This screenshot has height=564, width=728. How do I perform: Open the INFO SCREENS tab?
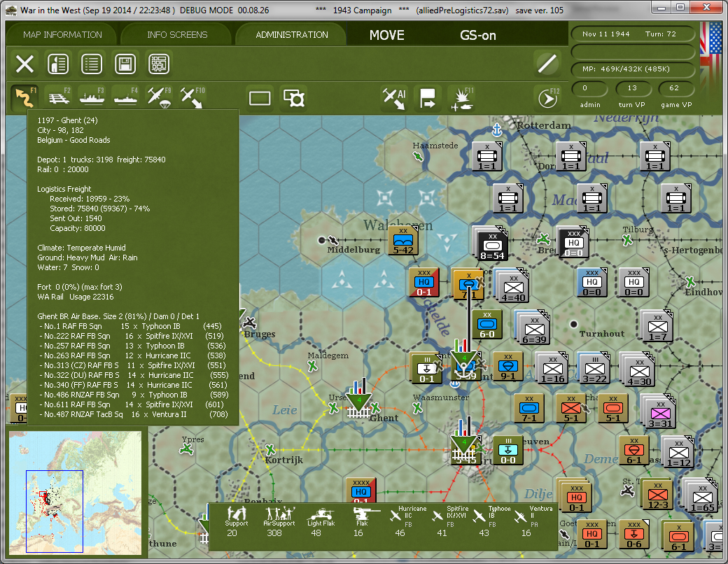tap(177, 35)
